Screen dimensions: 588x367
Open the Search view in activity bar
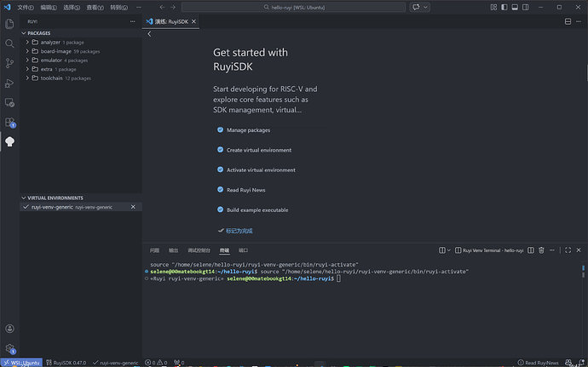[9, 43]
